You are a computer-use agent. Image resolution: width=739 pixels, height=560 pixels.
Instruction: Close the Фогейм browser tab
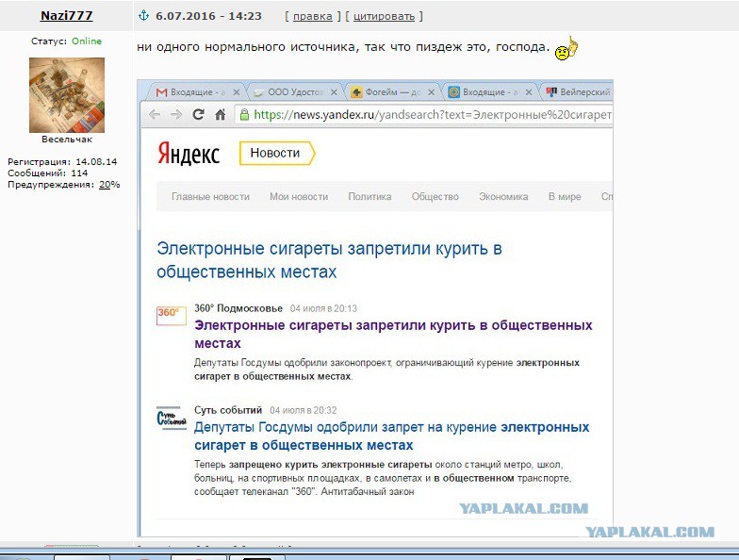click(x=431, y=92)
